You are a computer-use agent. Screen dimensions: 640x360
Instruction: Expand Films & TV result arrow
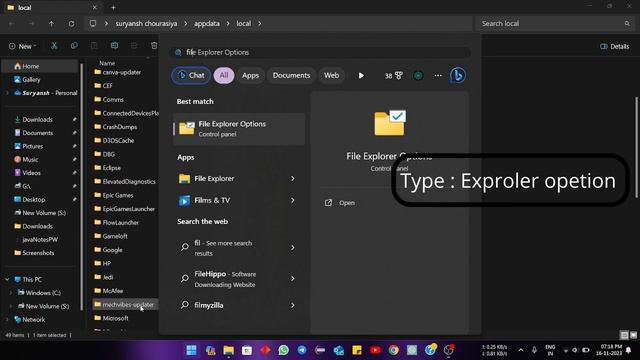coord(293,200)
